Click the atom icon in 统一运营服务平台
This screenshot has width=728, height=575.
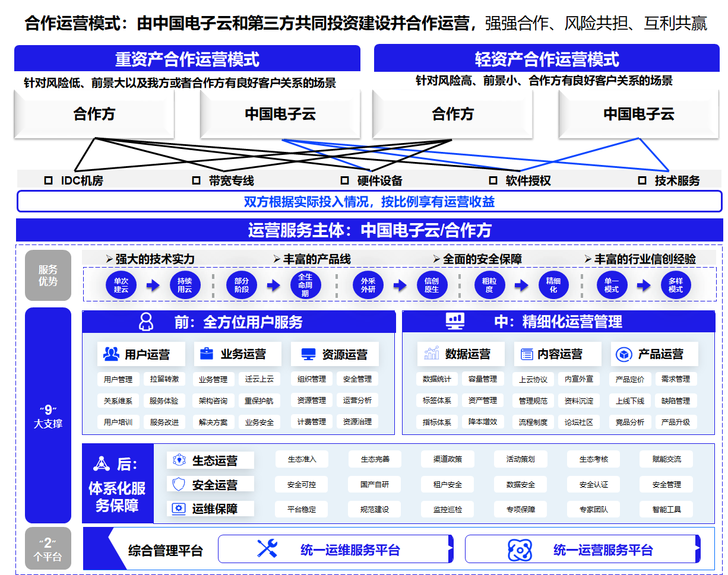pyautogui.click(x=520, y=549)
